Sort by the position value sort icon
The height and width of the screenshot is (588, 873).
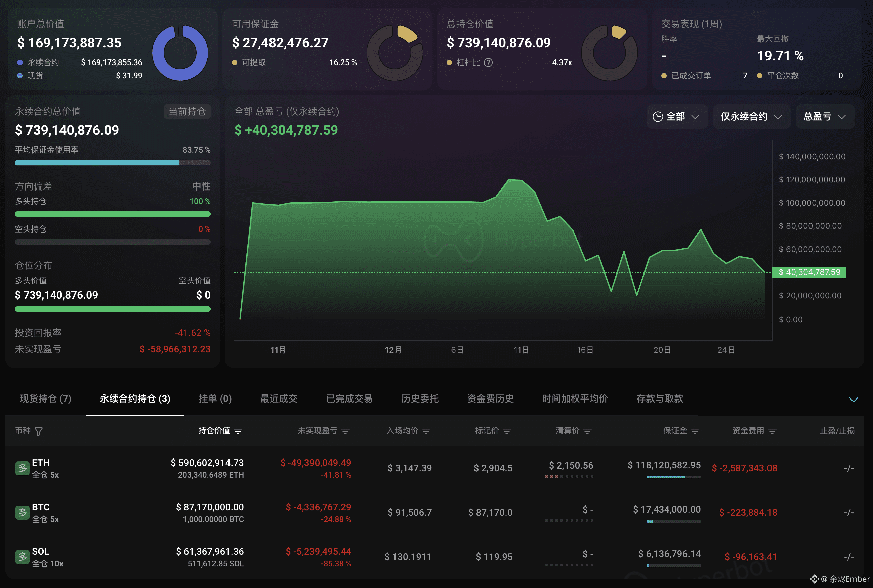point(238,431)
